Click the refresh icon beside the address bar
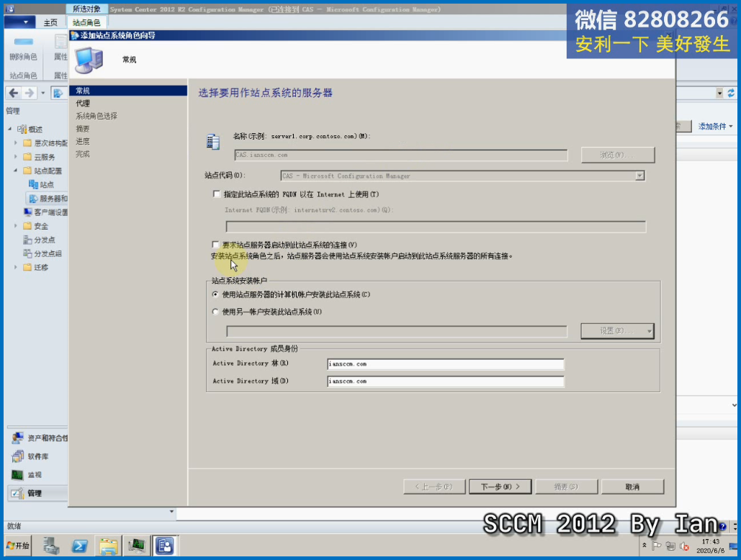The height and width of the screenshot is (560, 741). click(x=731, y=93)
